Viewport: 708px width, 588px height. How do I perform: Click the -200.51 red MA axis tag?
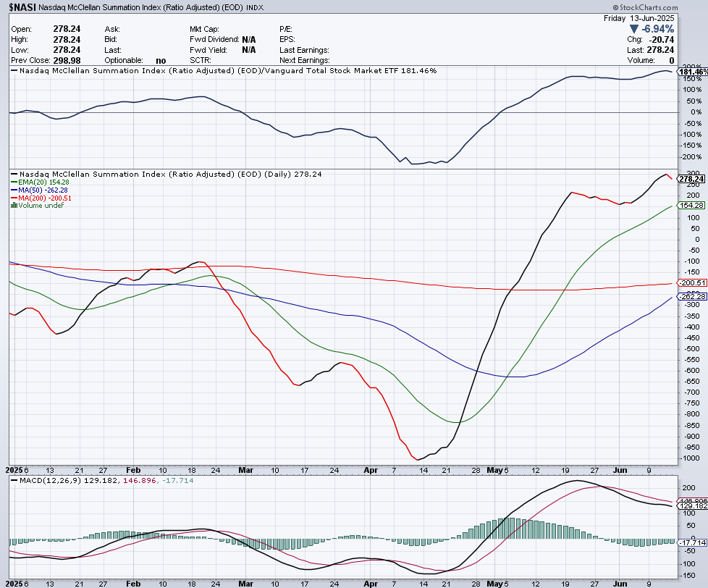(691, 282)
